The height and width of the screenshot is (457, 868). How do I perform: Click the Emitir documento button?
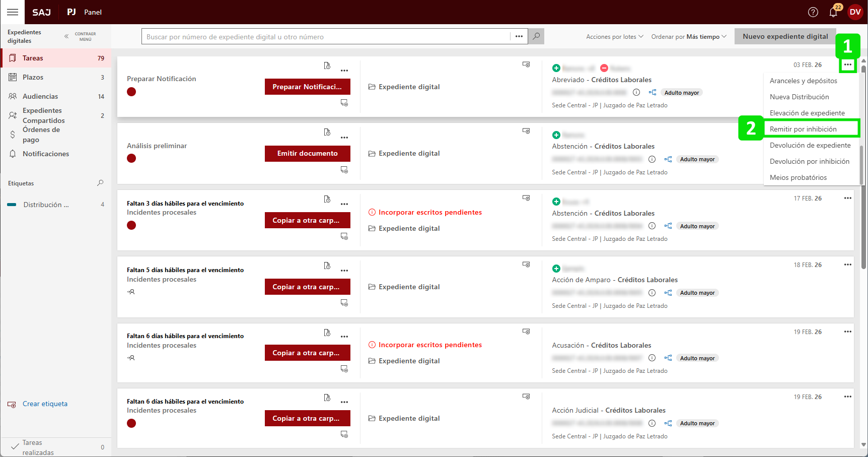(x=307, y=153)
